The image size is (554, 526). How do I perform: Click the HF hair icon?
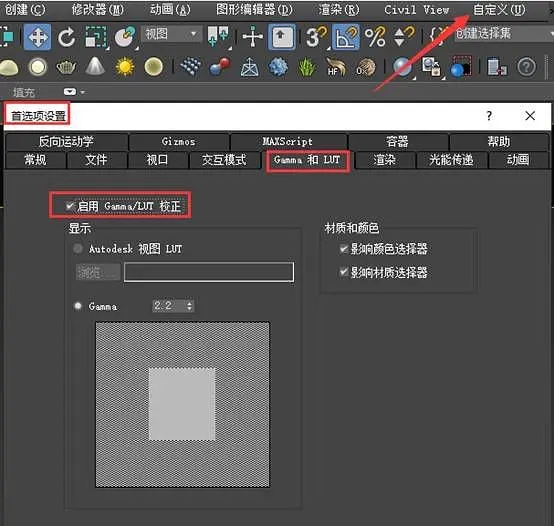tap(335, 67)
